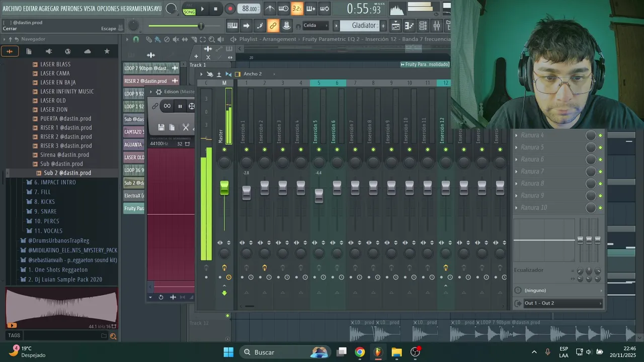The image size is (644, 362).
Task: Open the PATRONES menu
Action: (x=72, y=9)
